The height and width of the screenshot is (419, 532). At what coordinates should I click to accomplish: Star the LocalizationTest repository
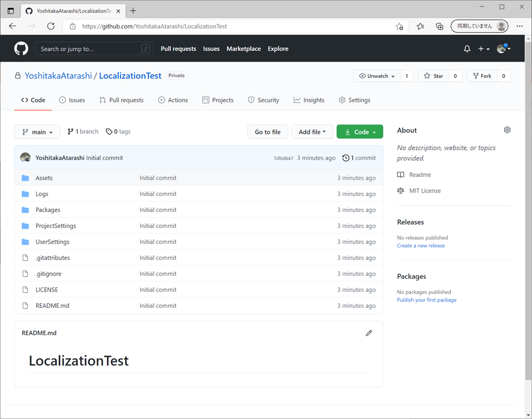pos(433,76)
